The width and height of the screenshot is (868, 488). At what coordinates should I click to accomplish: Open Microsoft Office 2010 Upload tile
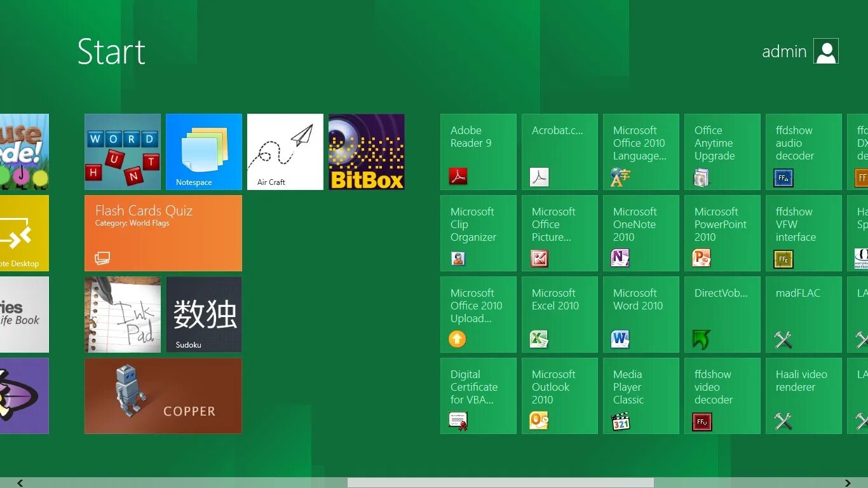coord(478,315)
